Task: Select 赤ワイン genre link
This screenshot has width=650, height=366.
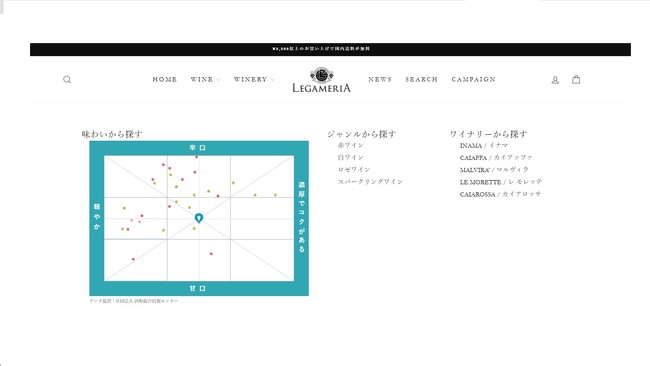Action: [x=351, y=145]
